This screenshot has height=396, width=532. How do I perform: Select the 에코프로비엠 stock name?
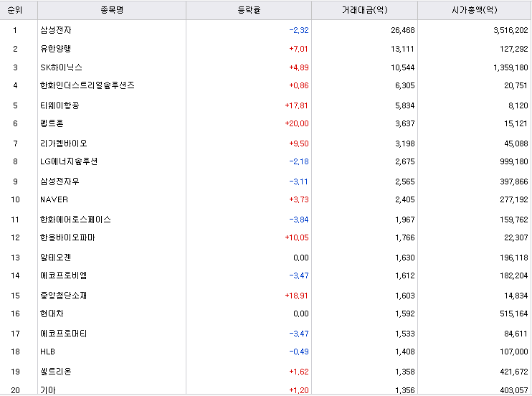coord(64,275)
